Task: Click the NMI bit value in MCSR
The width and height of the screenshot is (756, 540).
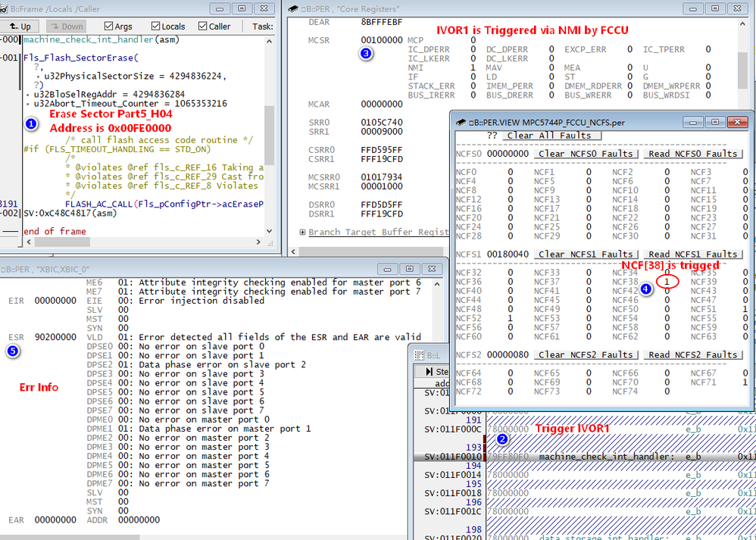Action: [x=473, y=67]
